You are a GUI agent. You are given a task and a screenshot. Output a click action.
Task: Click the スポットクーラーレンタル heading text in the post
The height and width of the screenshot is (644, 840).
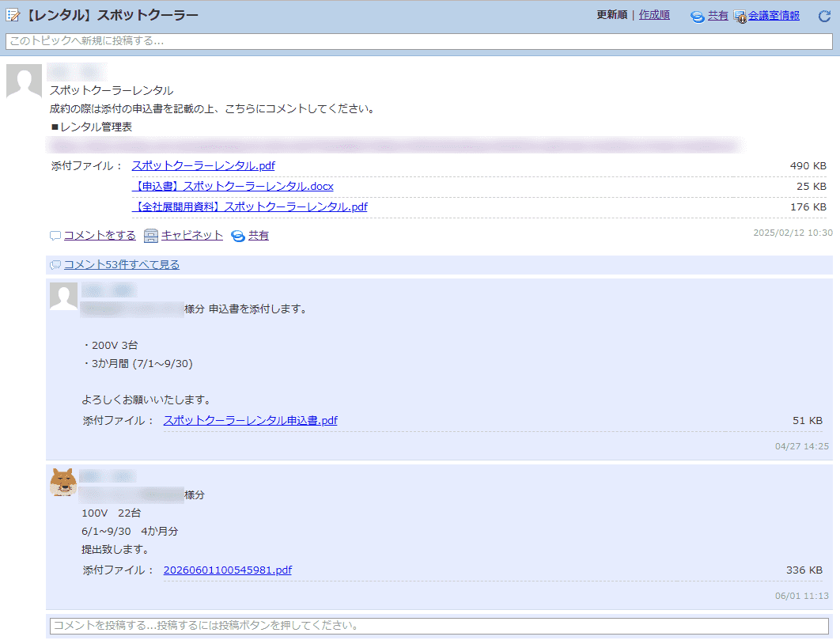coord(112,90)
